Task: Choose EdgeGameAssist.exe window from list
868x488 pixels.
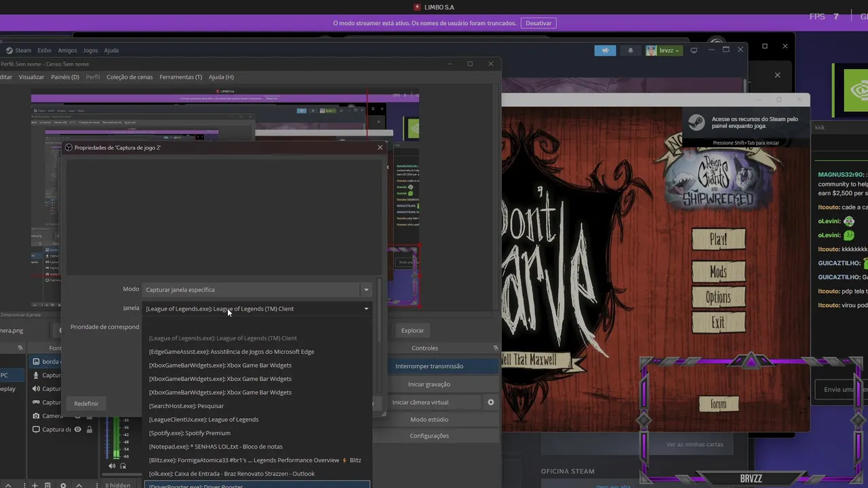Action: (x=258, y=352)
